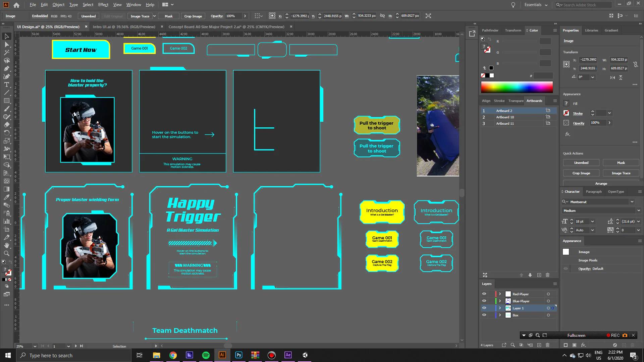Open Adobe Photoshop from the taskbar
The width and height of the screenshot is (644, 362).
click(239, 355)
